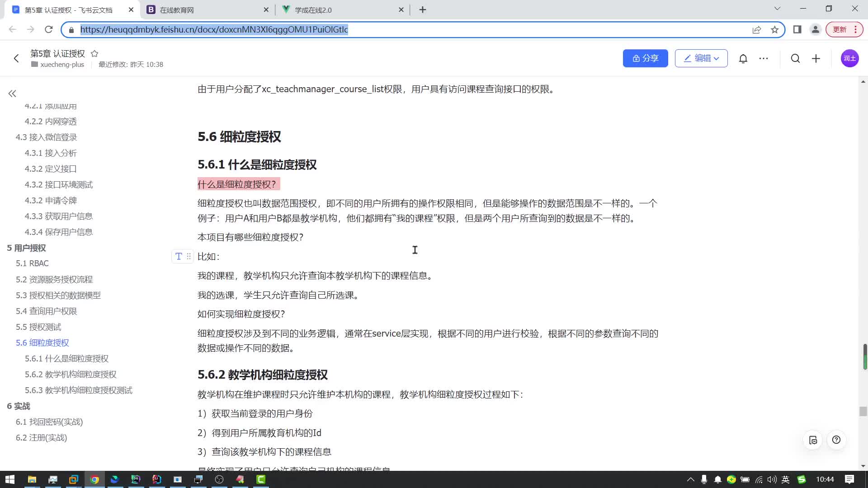The height and width of the screenshot is (488, 868).
Task: Open File Explorer from taskbar
Action: (32, 479)
